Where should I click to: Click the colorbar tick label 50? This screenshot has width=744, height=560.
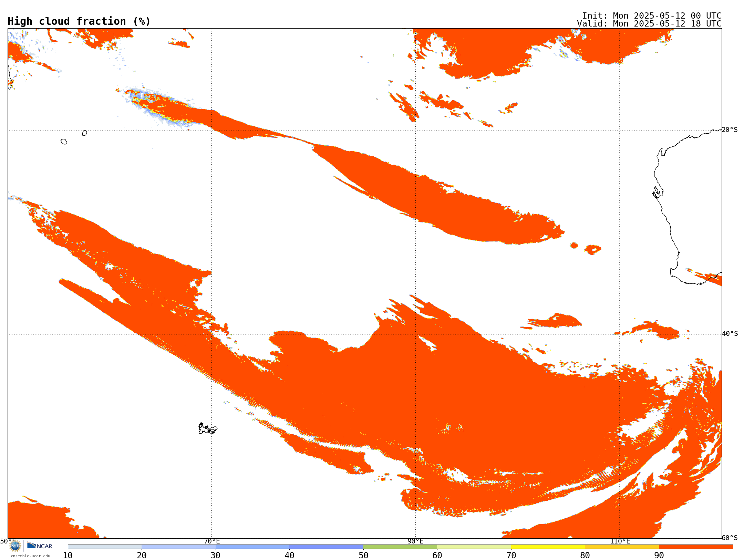pyautogui.click(x=363, y=556)
